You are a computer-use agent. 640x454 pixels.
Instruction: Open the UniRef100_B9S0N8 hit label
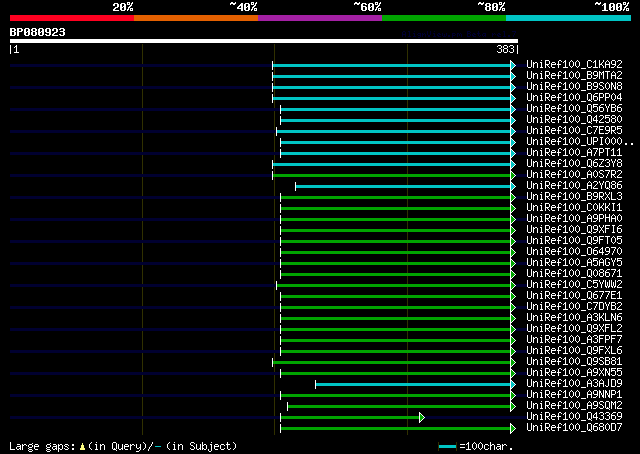574,87
